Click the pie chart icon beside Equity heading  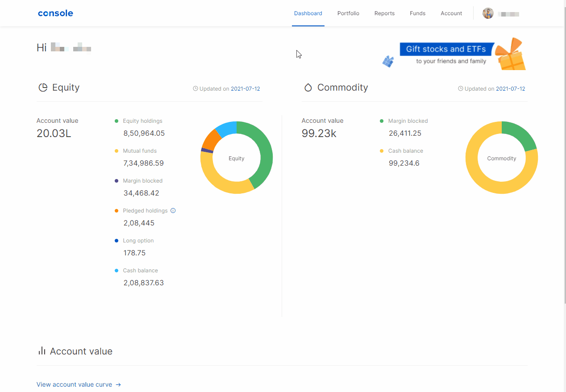[42, 88]
